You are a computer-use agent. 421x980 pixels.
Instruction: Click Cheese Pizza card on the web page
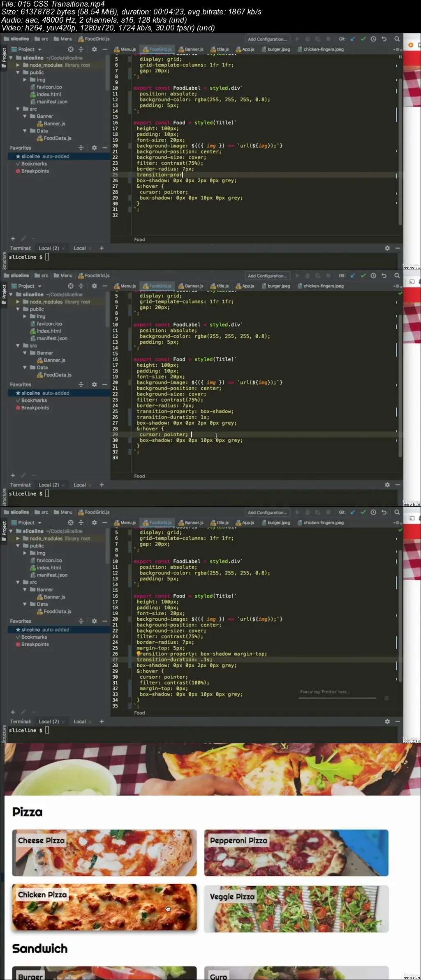[x=104, y=853]
